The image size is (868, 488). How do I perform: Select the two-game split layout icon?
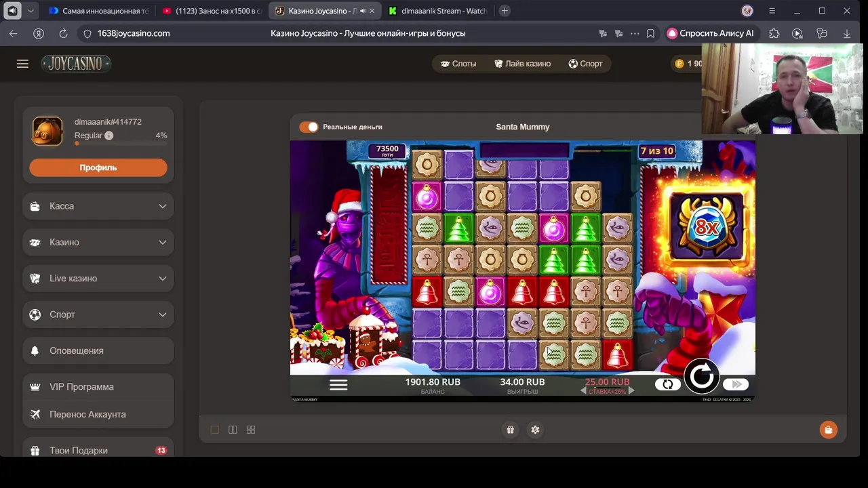[233, 430]
